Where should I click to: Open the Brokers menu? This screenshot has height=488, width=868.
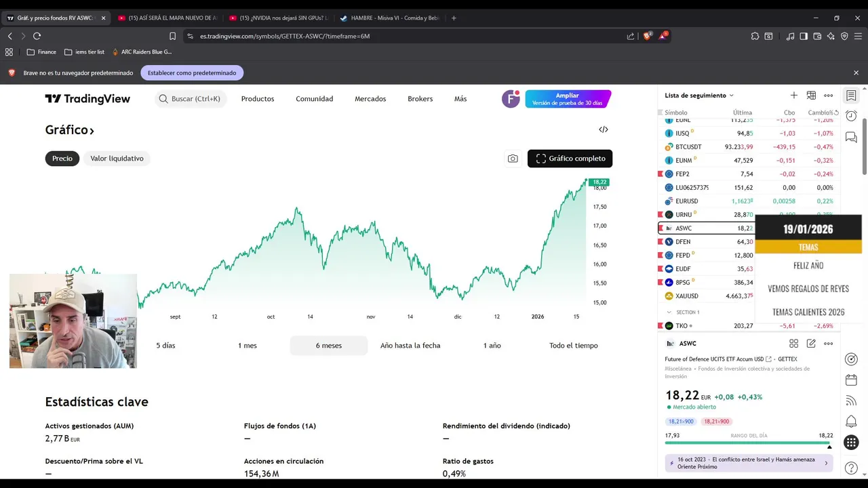pyautogui.click(x=420, y=99)
